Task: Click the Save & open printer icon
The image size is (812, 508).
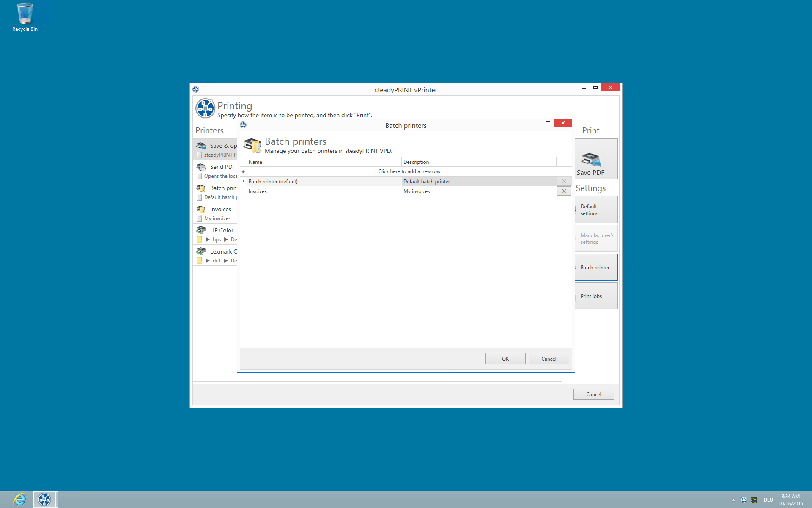Action: (x=201, y=145)
